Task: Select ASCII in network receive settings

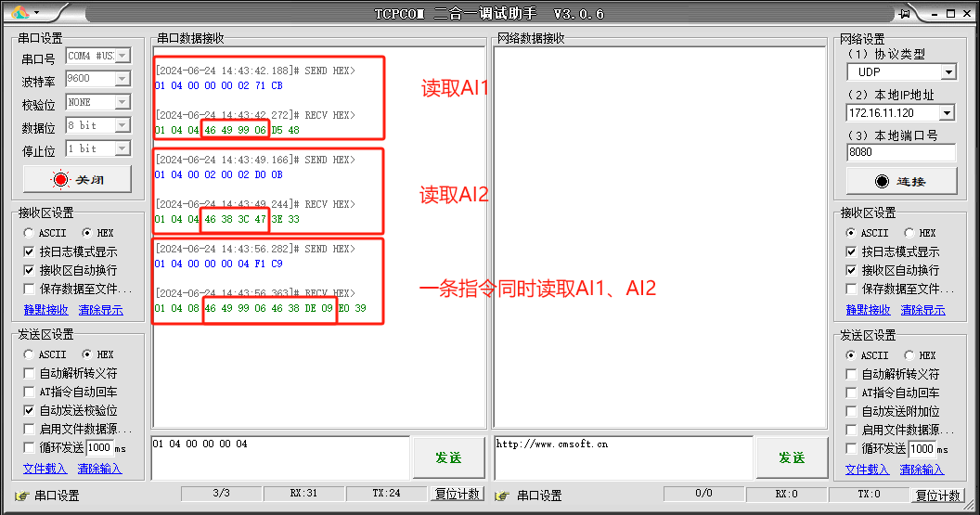Action: (x=868, y=233)
